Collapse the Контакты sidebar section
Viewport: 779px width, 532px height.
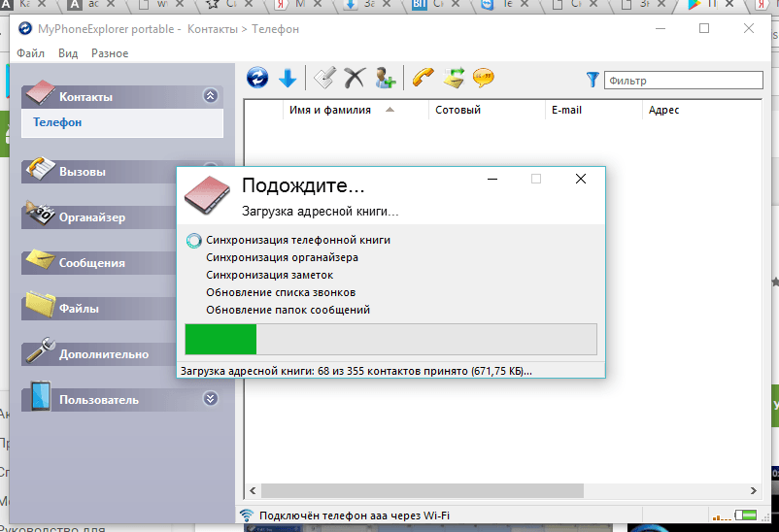210,96
